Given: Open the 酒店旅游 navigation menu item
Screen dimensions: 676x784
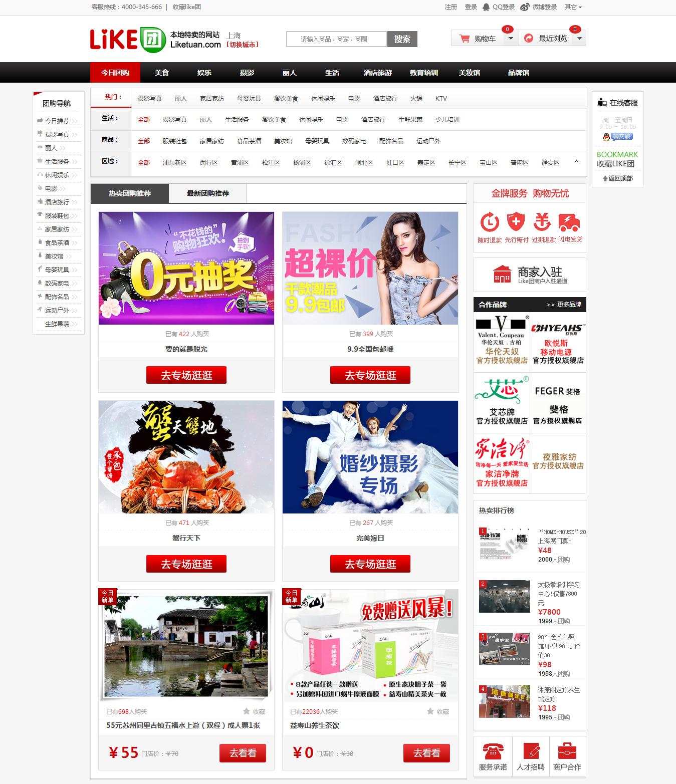Looking at the screenshot, I should (x=377, y=73).
